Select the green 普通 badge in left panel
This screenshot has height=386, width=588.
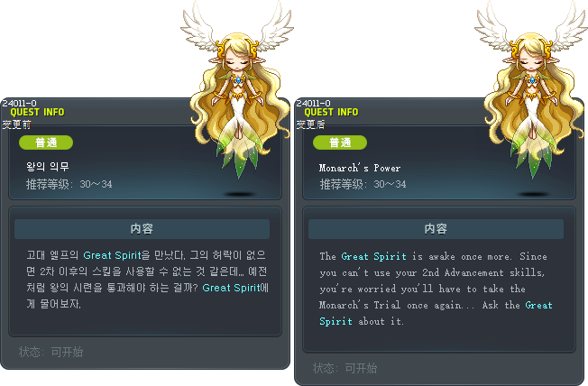click(x=46, y=142)
